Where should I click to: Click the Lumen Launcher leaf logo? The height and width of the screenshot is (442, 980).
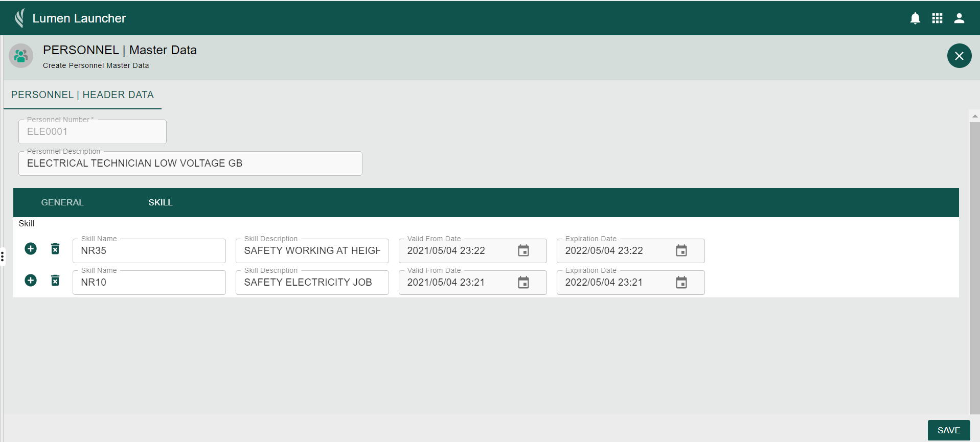coord(20,18)
